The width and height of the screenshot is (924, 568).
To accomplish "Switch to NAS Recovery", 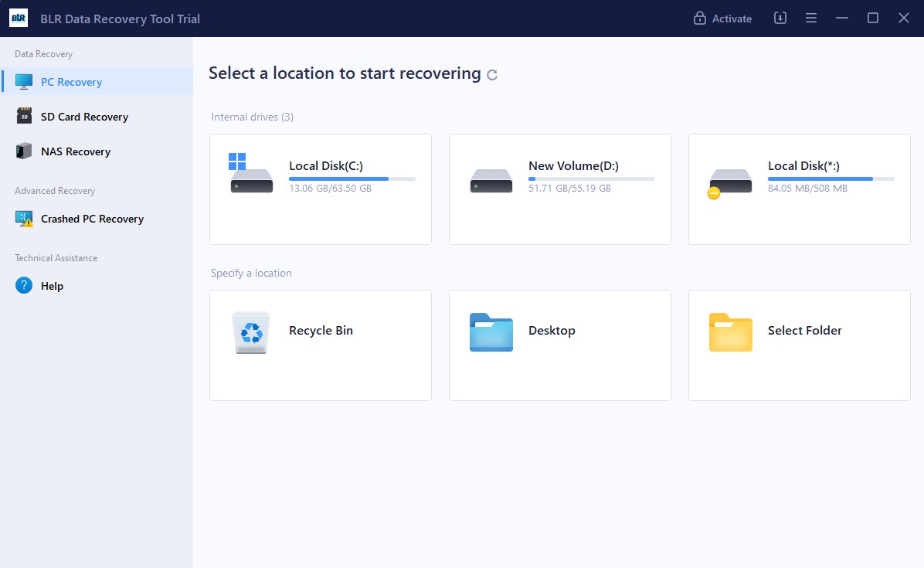I will tap(97, 151).
